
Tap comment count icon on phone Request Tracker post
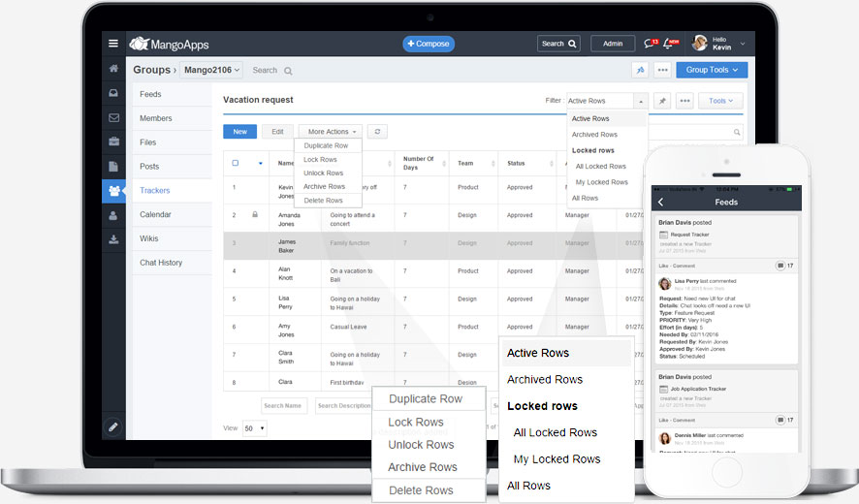click(780, 266)
